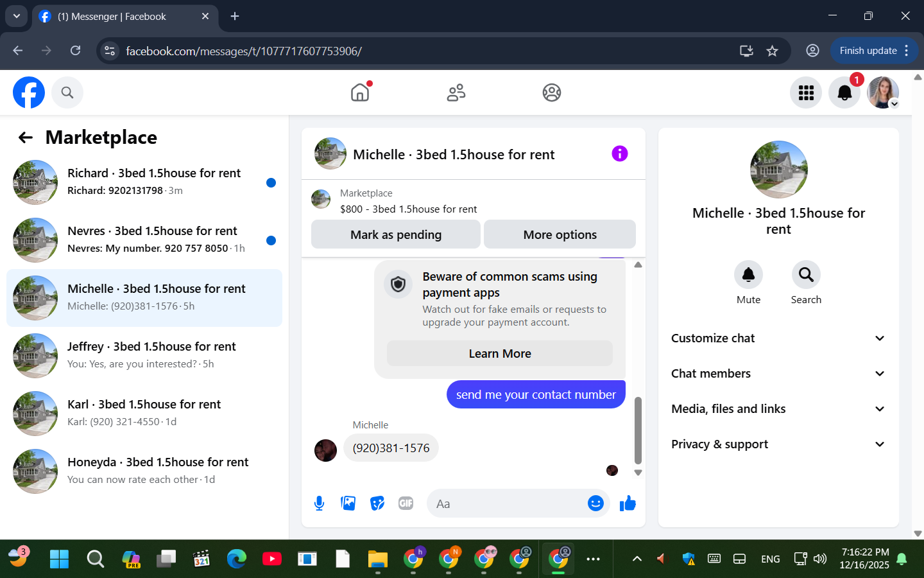Image resolution: width=924 pixels, height=578 pixels.
Task: Open conversation information purple icon
Action: click(619, 153)
